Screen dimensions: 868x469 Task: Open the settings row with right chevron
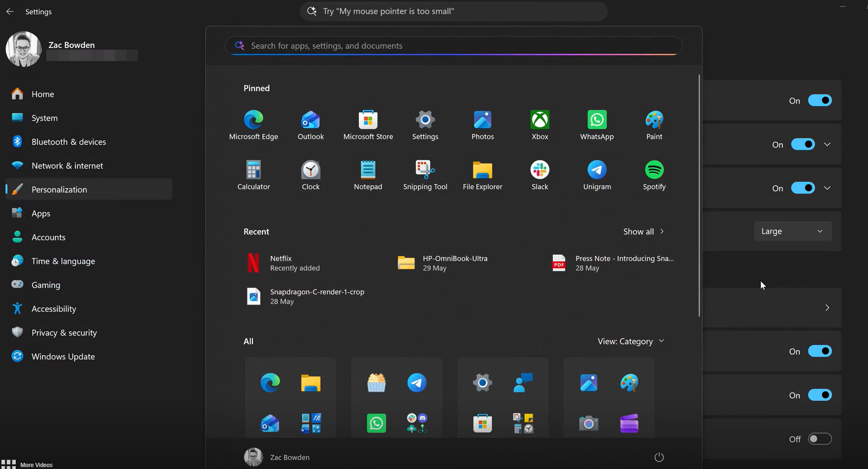772,308
